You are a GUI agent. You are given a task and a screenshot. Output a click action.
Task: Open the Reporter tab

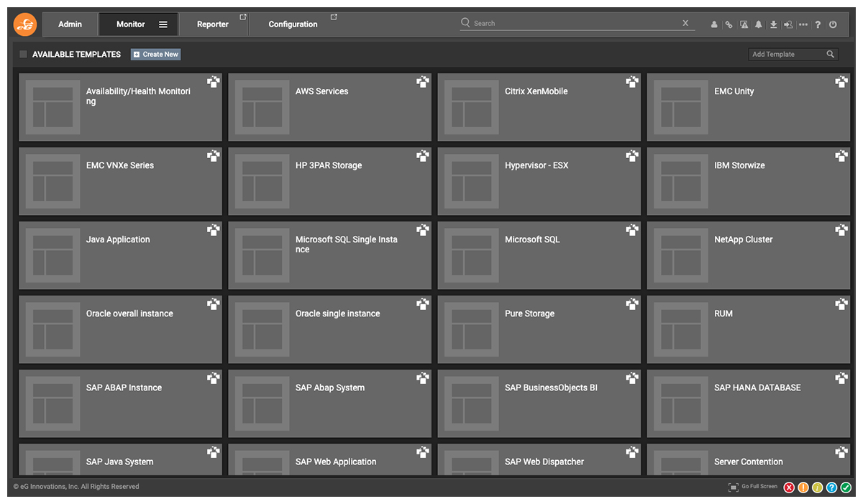pos(213,24)
